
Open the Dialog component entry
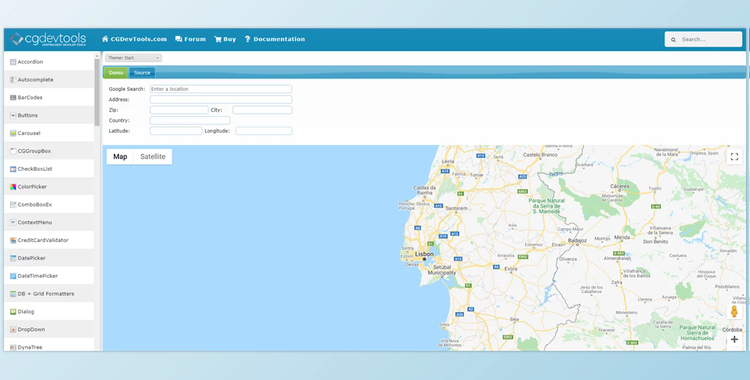tap(49, 312)
